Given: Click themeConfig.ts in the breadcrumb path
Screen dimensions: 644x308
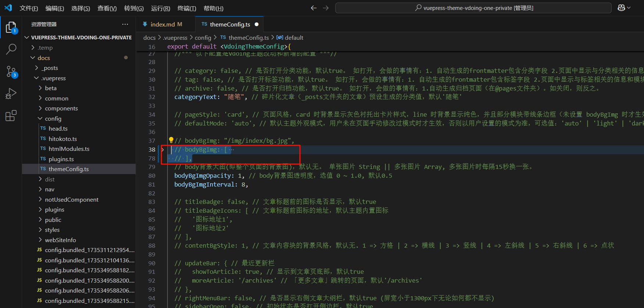Looking at the screenshot, I should [244, 38].
